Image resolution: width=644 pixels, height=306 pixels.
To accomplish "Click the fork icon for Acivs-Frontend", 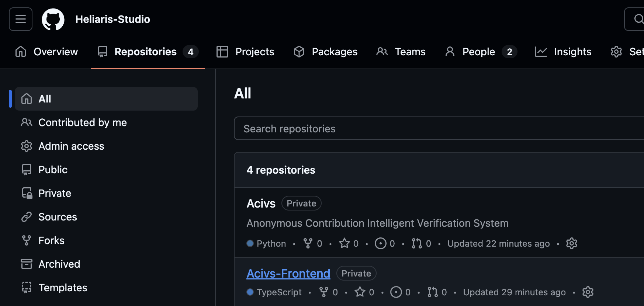I will [323, 292].
